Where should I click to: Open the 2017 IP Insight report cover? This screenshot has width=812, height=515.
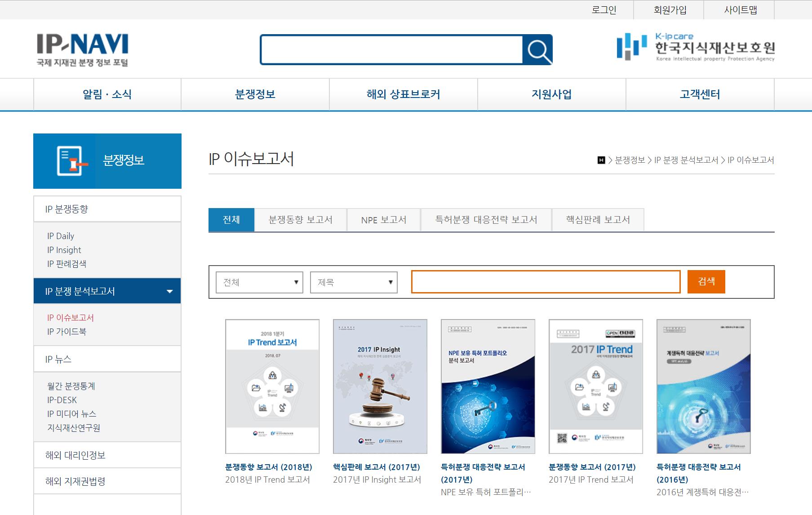pos(380,386)
